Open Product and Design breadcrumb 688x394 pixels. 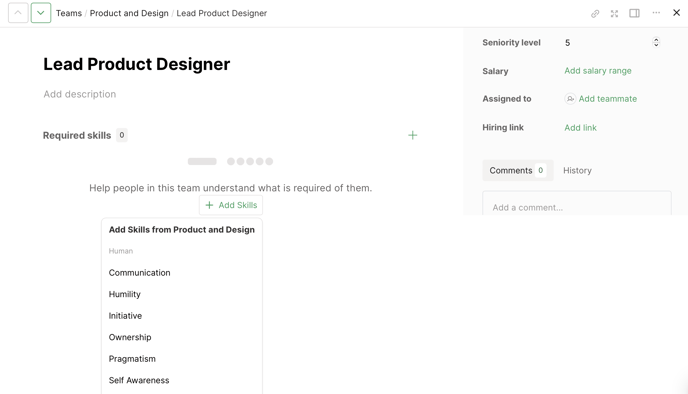(x=129, y=13)
